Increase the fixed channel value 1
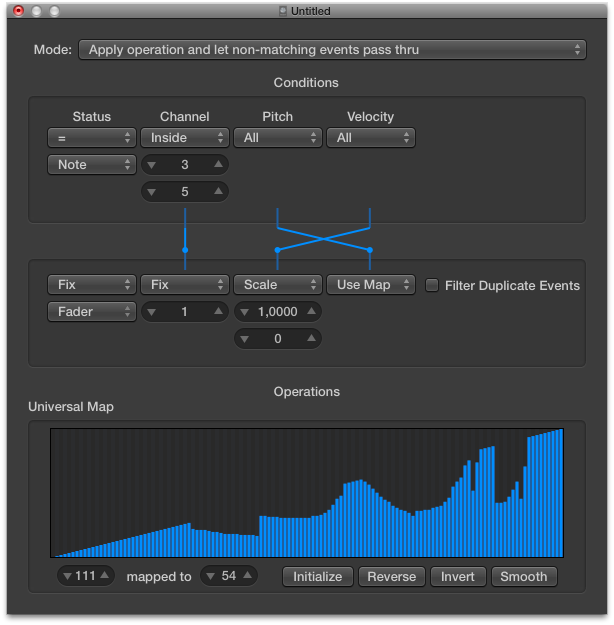Screen dimensions: 614x625 (218, 311)
